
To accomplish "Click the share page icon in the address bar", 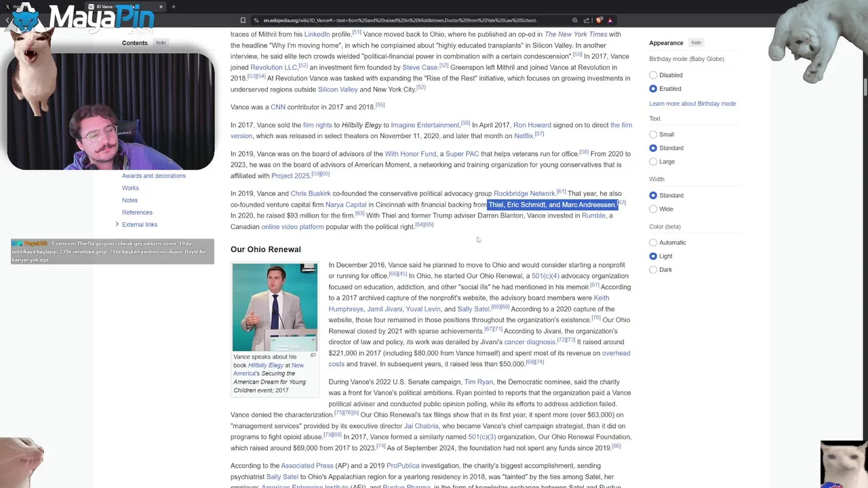I will pyautogui.click(x=587, y=20).
